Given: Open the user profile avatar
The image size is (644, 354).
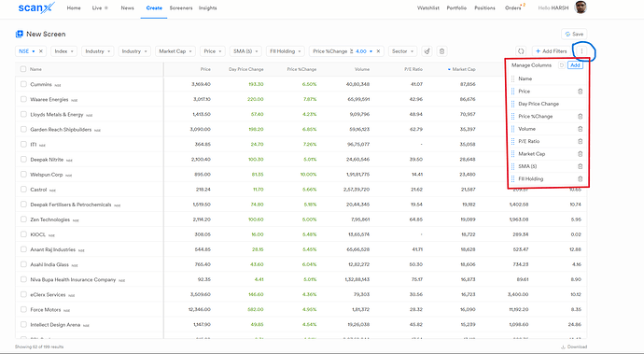Looking at the screenshot, I should tap(580, 7).
